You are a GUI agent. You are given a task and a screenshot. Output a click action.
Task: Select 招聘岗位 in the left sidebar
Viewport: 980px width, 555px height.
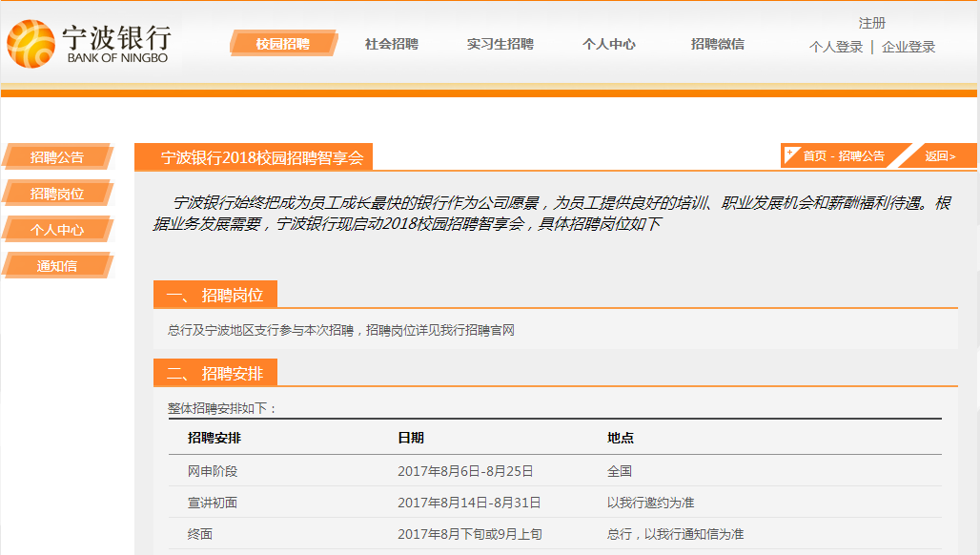coord(57,194)
